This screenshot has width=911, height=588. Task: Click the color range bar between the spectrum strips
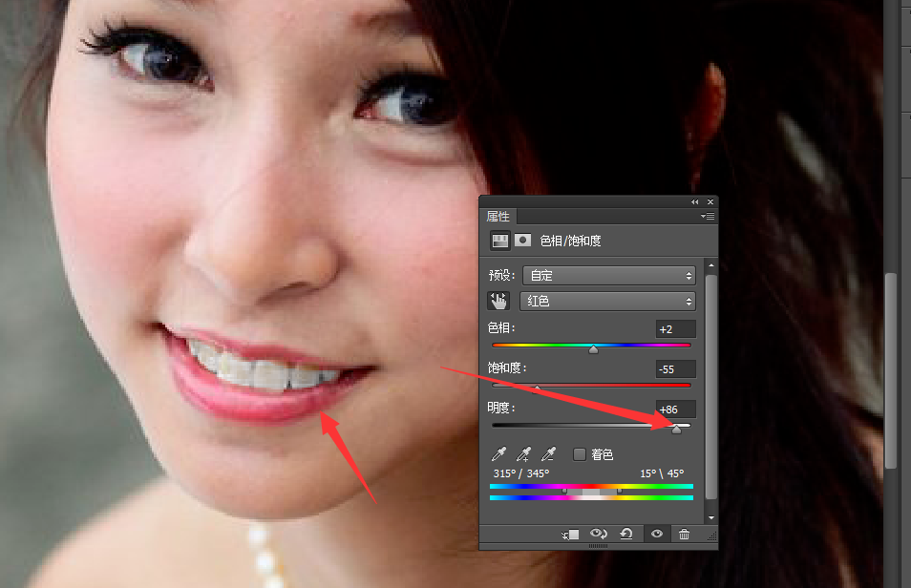point(591,492)
